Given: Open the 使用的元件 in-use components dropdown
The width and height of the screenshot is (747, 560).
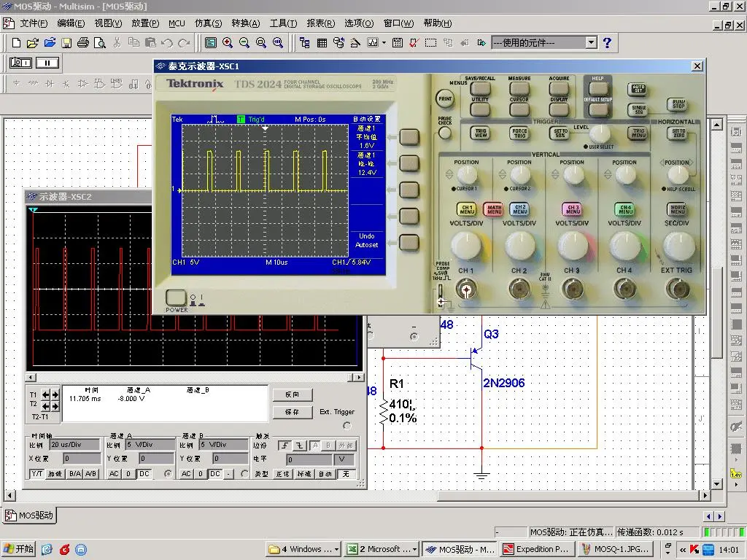Looking at the screenshot, I should (x=591, y=43).
